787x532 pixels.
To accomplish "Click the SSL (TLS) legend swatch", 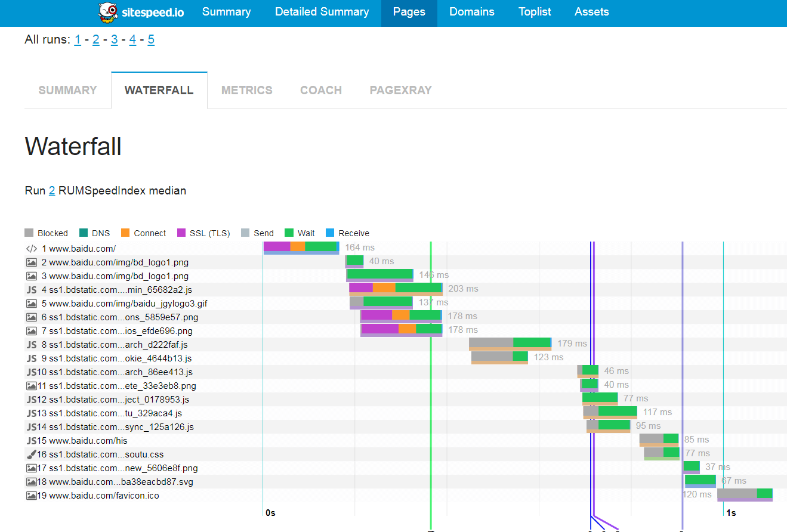I will (x=181, y=233).
